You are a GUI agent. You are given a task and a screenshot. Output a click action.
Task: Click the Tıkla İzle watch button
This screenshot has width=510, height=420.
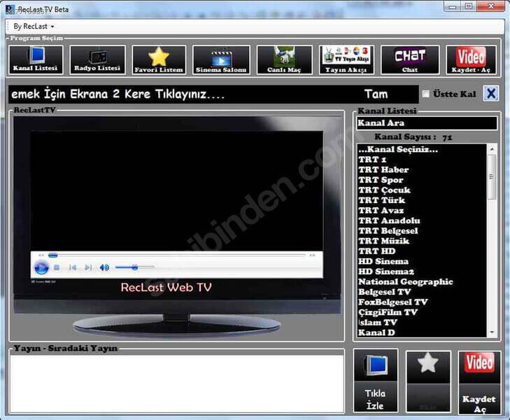point(376,381)
